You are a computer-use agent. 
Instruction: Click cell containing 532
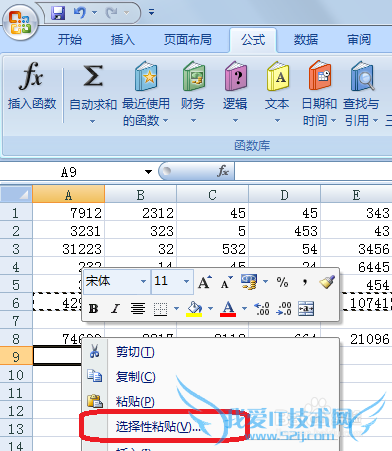(x=213, y=249)
